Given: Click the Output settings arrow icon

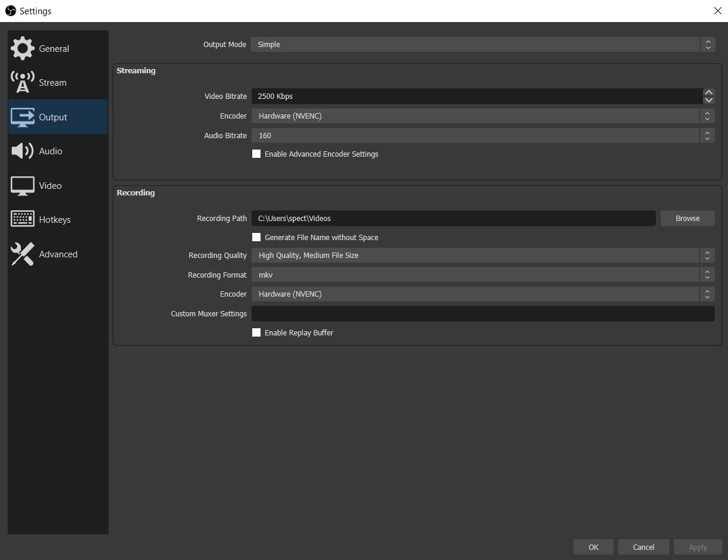Looking at the screenshot, I should tap(22, 117).
